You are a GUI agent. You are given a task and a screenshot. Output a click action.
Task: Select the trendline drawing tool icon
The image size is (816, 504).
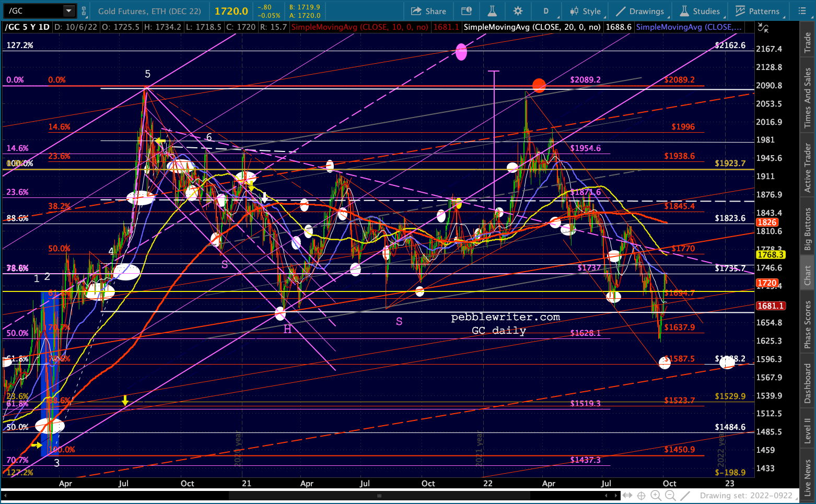[685, 496]
